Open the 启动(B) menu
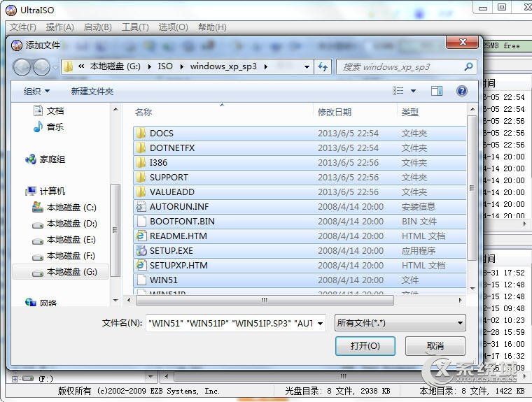532x402 pixels. click(x=98, y=27)
